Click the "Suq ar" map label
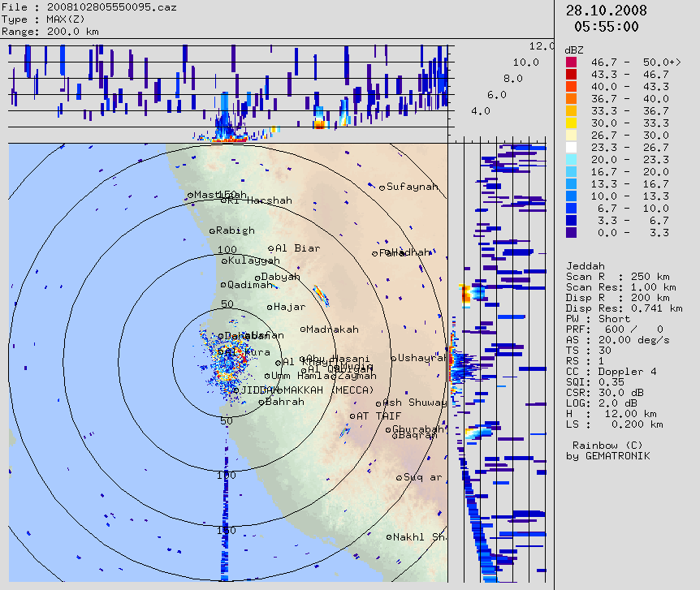 pyautogui.click(x=422, y=477)
